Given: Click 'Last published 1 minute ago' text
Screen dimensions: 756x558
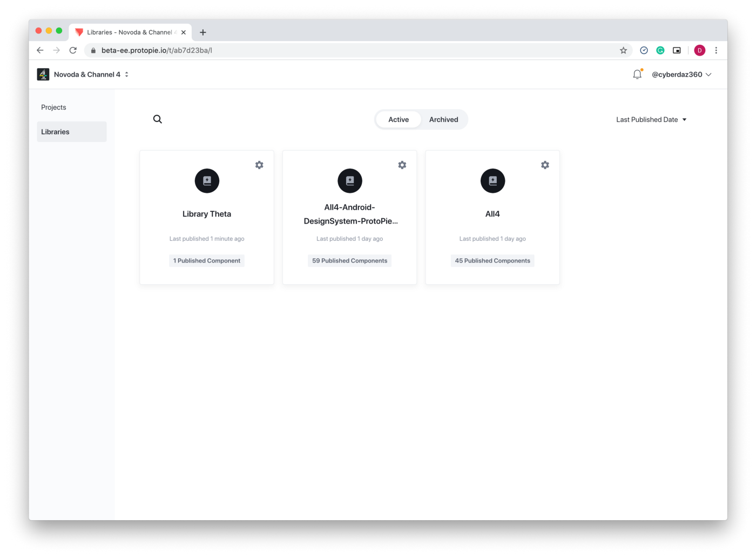Looking at the screenshot, I should point(207,239).
